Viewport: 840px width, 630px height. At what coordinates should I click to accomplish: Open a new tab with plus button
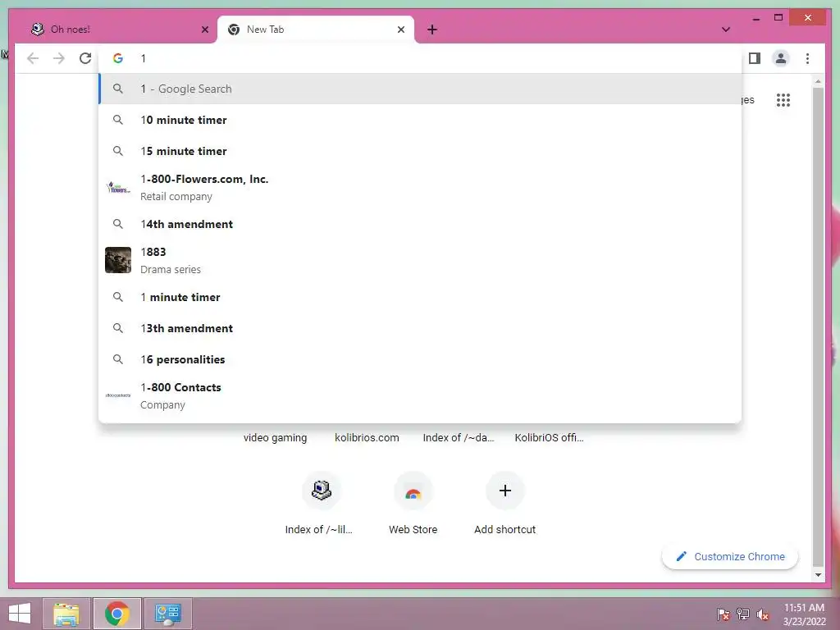432,30
